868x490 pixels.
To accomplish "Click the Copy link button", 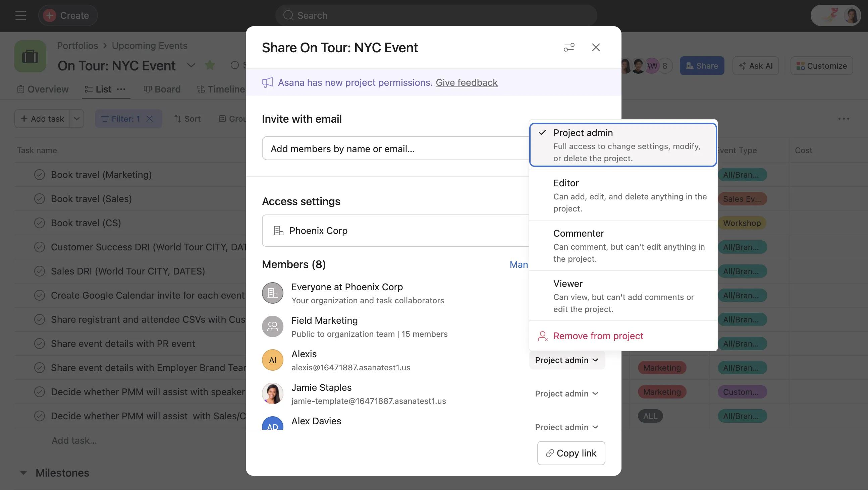I will (x=571, y=453).
